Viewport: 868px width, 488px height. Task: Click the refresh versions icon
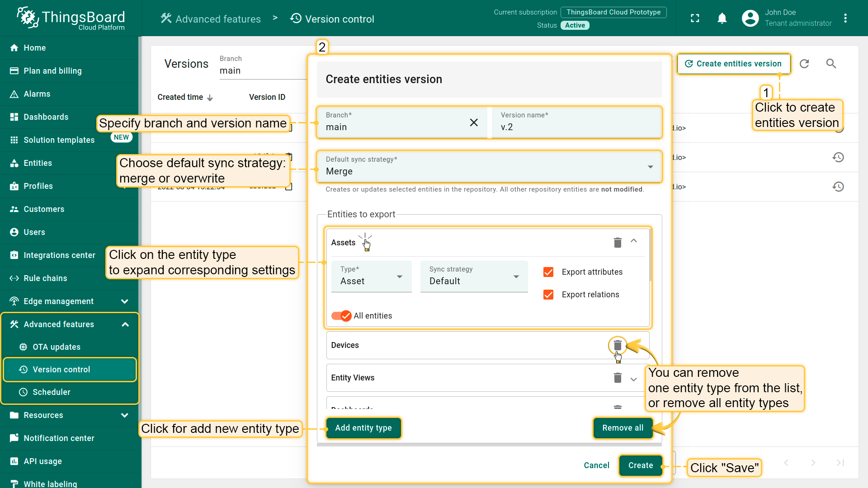[x=804, y=64]
